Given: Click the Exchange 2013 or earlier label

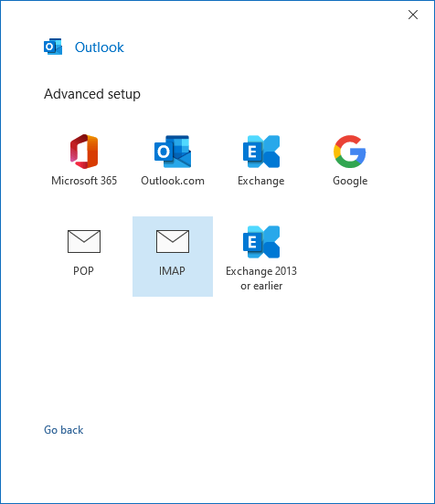Looking at the screenshot, I should 261,278.
